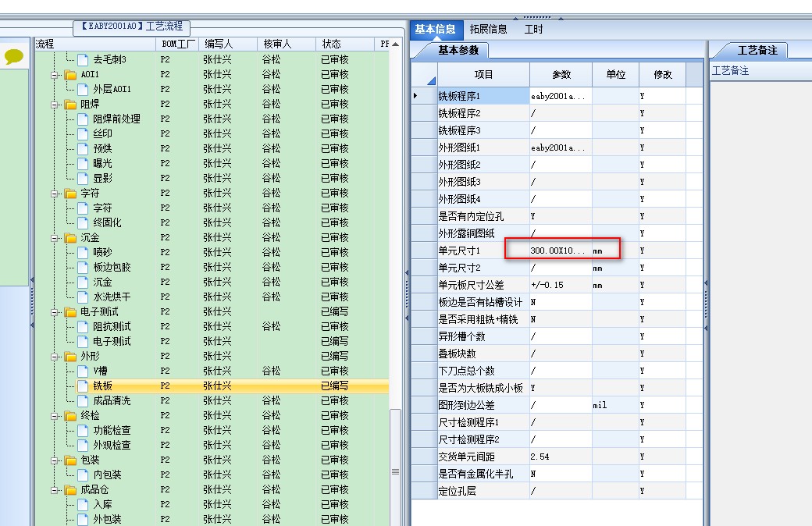Click the 包装 folder icon
This screenshot has height=526, width=812.
70,460
